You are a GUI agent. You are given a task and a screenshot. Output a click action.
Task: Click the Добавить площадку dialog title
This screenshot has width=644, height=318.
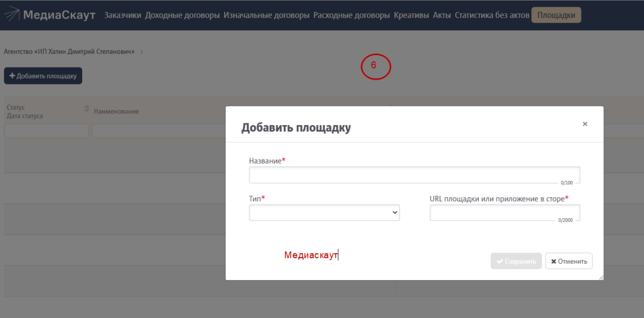click(296, 128)
